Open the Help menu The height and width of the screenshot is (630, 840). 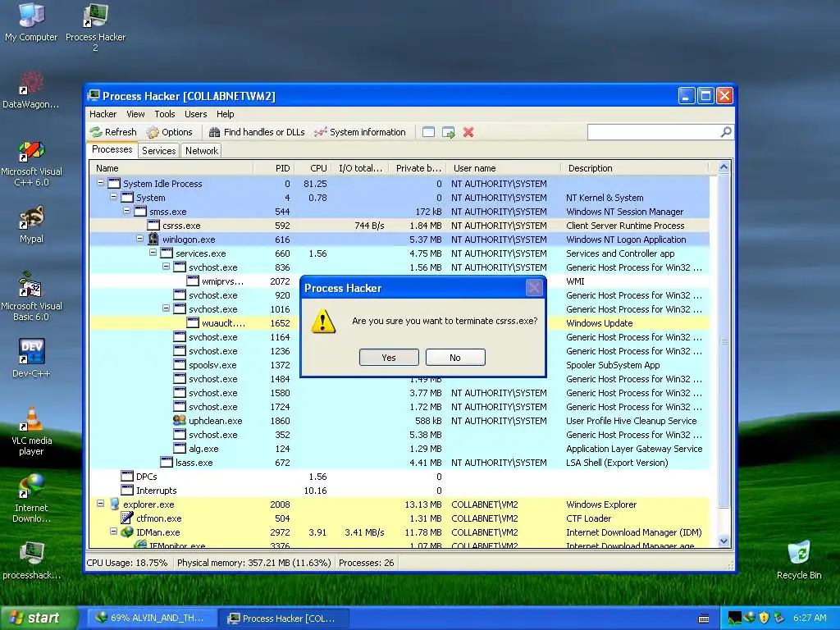pos(226,114)
